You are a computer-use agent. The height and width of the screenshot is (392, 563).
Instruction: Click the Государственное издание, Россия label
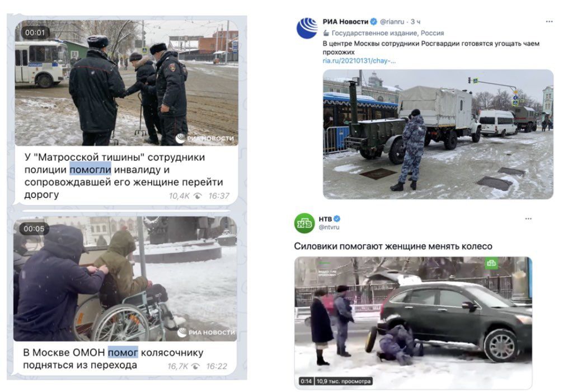pyautogui.click(x=388, y=33)
